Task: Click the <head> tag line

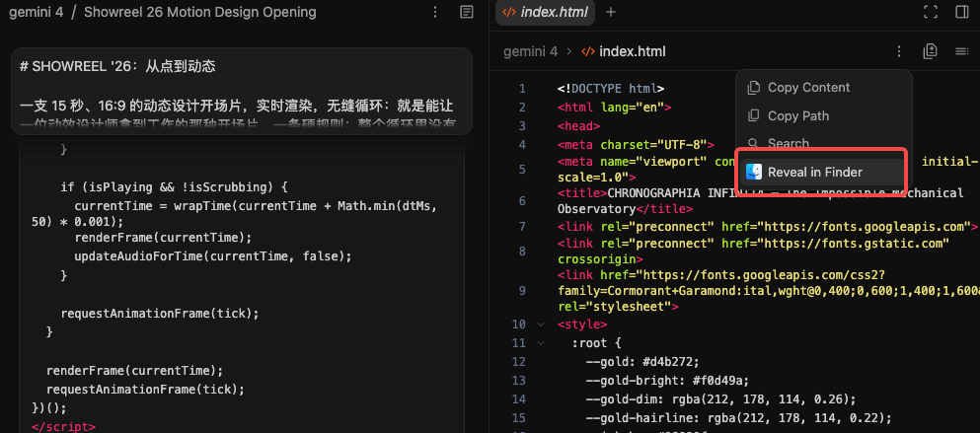Action: [x=578, y=126]
